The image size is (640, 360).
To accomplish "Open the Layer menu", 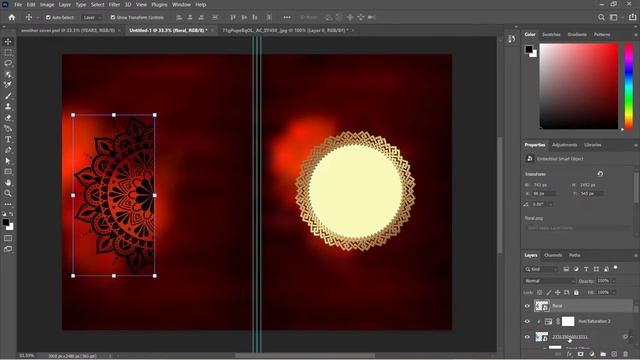I will pyautogui.click(x=64, y=4).
